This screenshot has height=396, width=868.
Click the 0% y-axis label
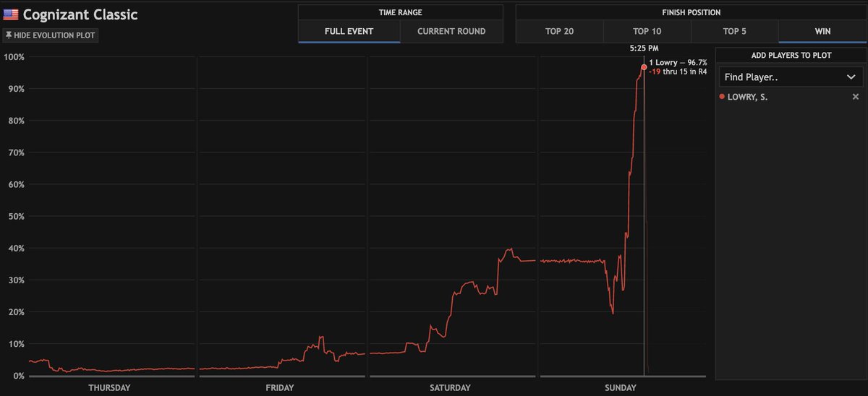pyautogui.click(x=17, y=376)
